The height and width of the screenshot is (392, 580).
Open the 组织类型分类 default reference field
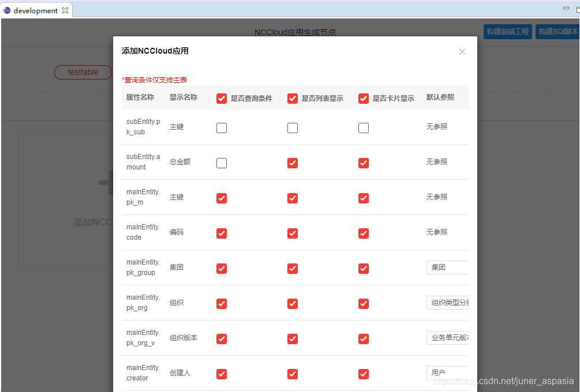coord(448,303)
